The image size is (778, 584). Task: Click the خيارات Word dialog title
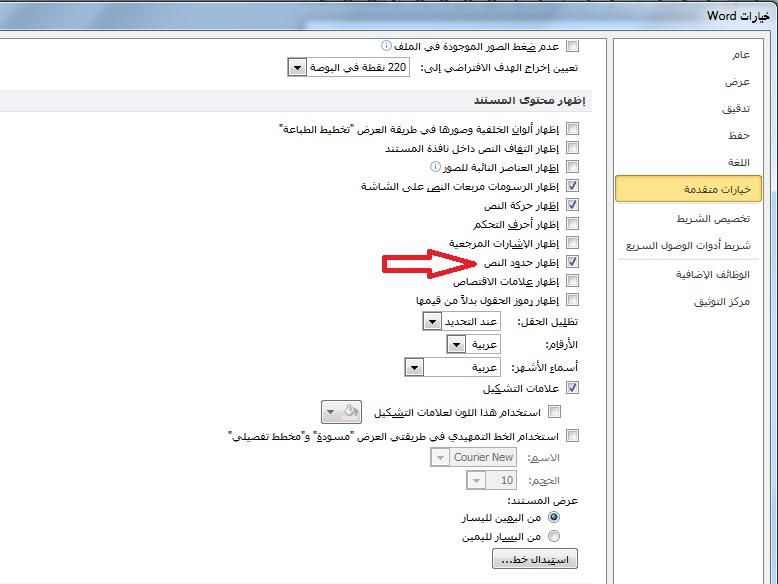pyautogui.click(x=738, y=16)
